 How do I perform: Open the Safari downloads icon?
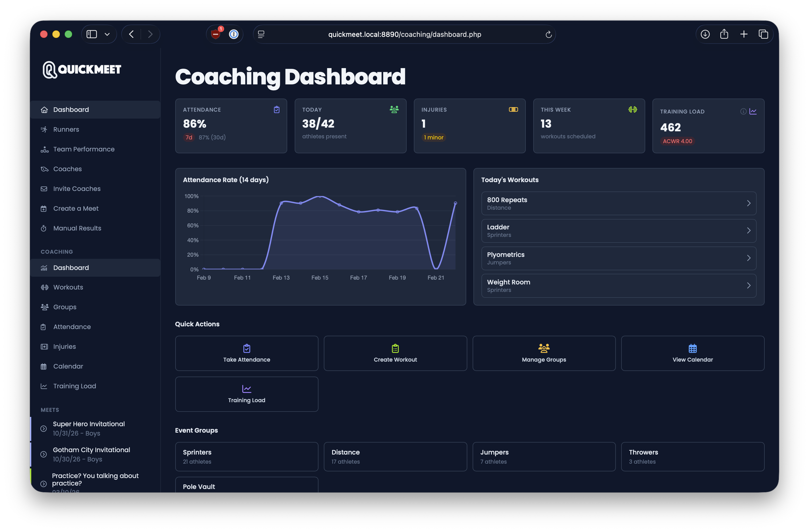705,34
